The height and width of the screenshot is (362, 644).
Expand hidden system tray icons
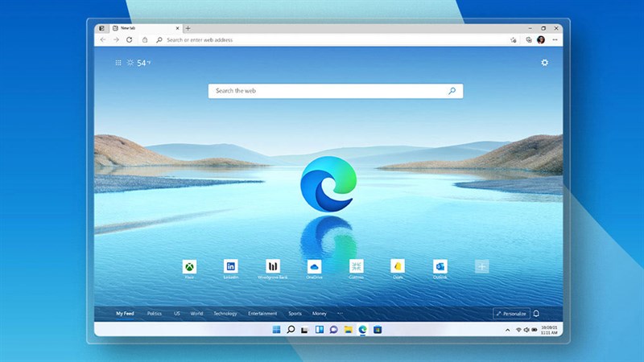[x=508, y=330]
